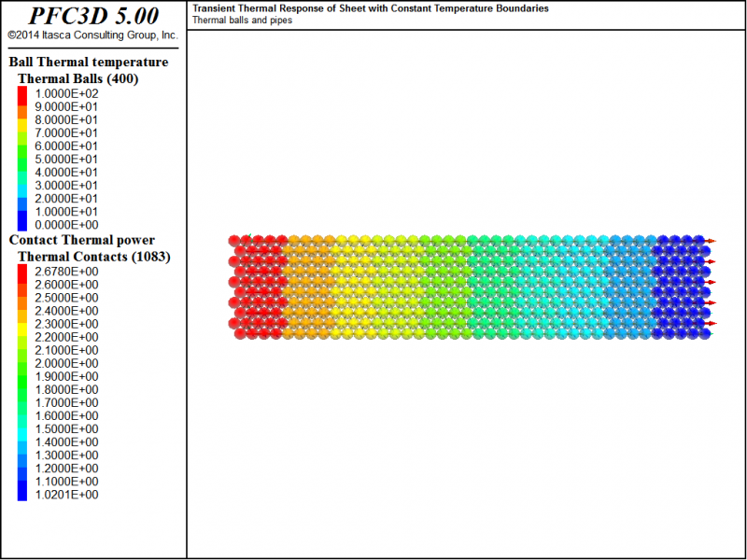The image size is (747, 560).
Task: Click the 2.6000E+00 power value
Action: pyautogui.click(x=66, y=285)
